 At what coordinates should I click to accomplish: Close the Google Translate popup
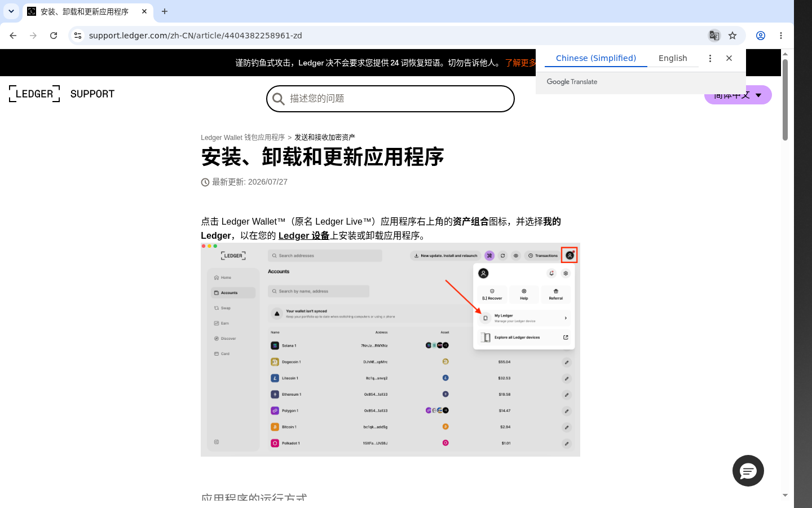pos(729,58)
